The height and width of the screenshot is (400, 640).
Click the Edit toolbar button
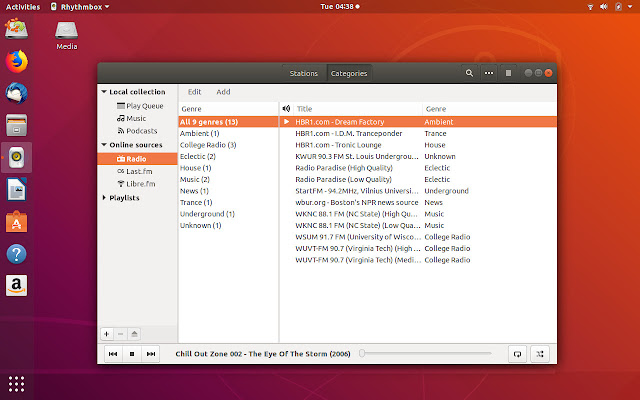194,92
